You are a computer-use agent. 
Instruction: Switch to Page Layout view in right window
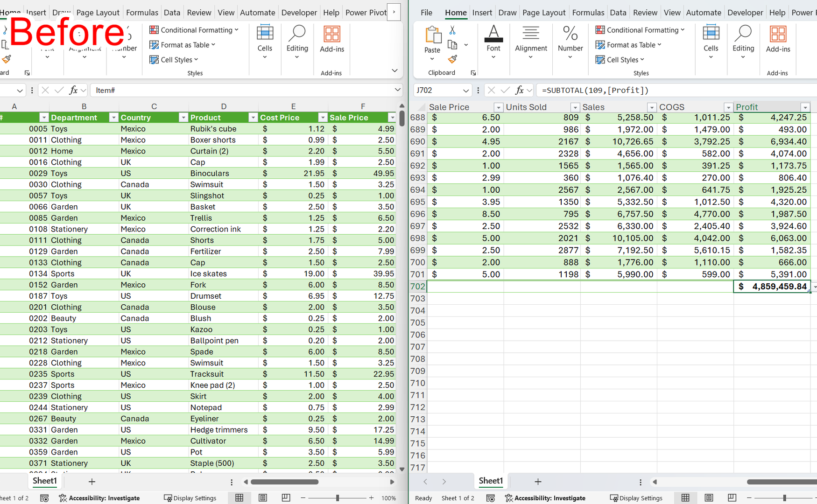[709, 498]
